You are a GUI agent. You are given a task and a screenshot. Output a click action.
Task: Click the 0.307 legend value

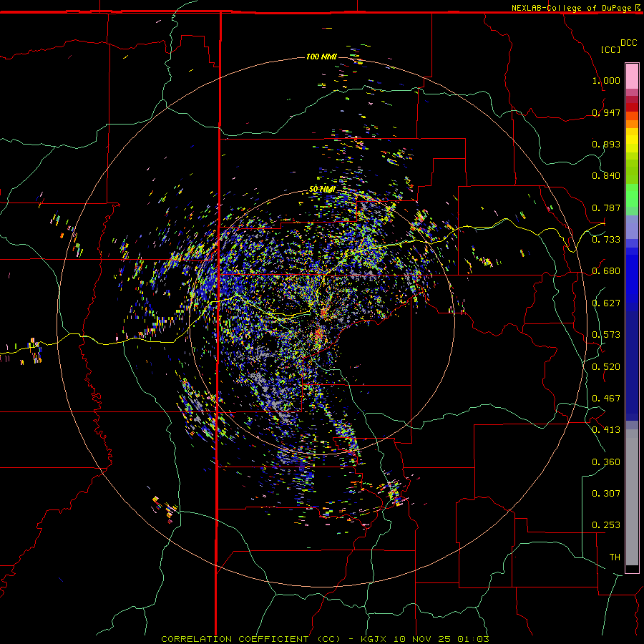tap(606, 494)
